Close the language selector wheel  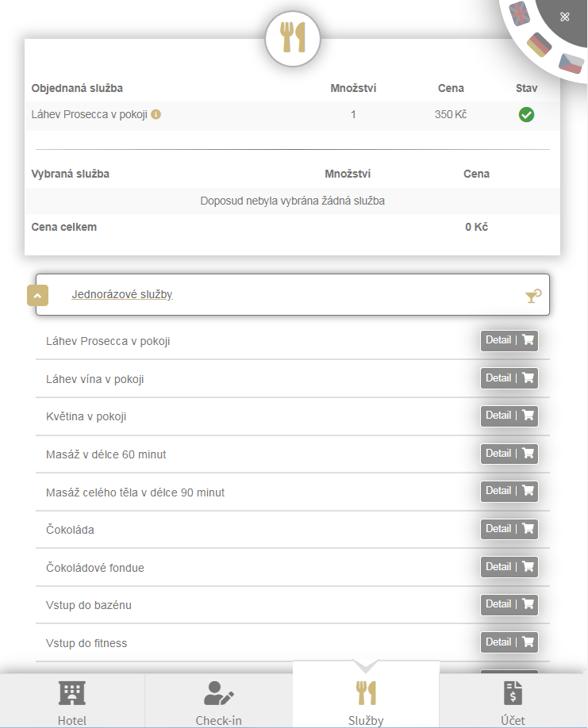point(565,17)
